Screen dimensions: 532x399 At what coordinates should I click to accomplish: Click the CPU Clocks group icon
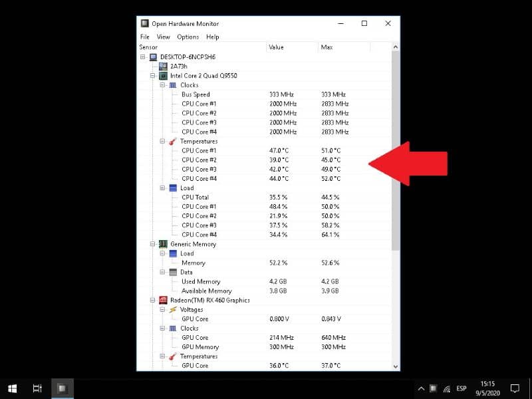click(173, 85)
